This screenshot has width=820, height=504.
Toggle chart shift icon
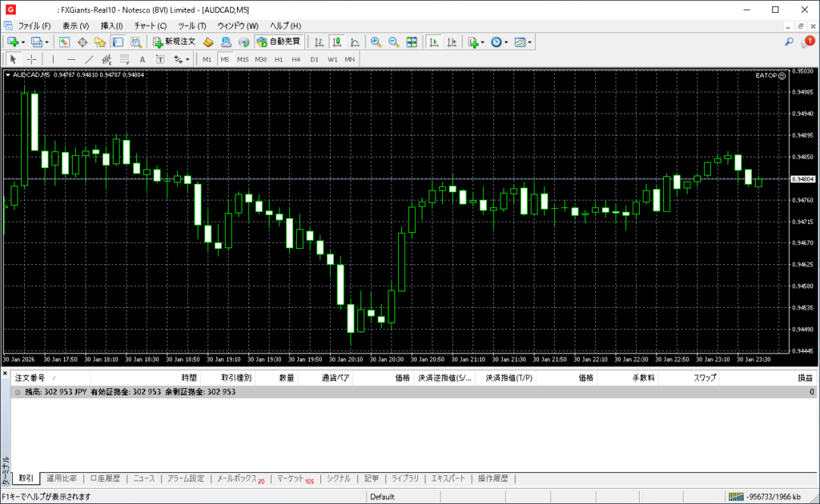(452, 42)
